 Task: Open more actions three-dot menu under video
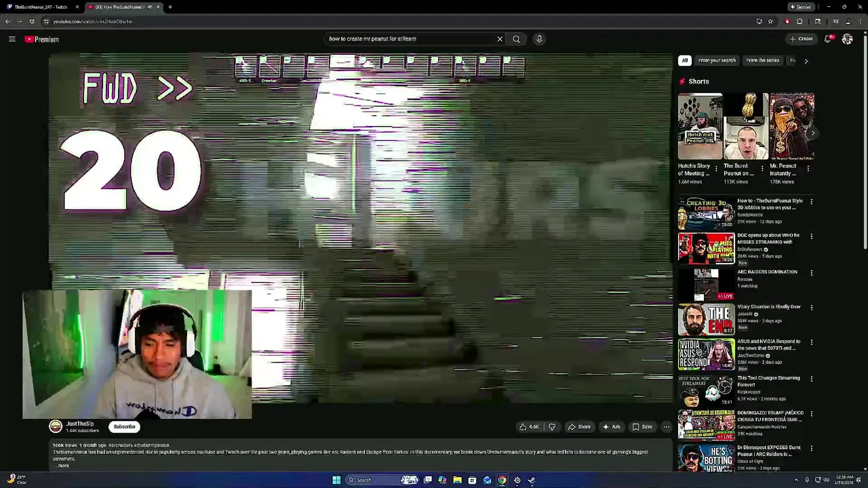pos(667,427)
